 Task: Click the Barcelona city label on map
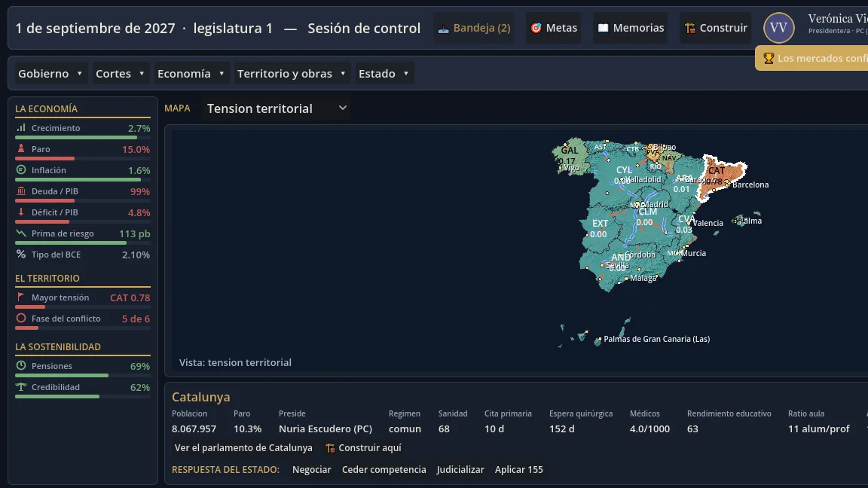pos(750,185)
